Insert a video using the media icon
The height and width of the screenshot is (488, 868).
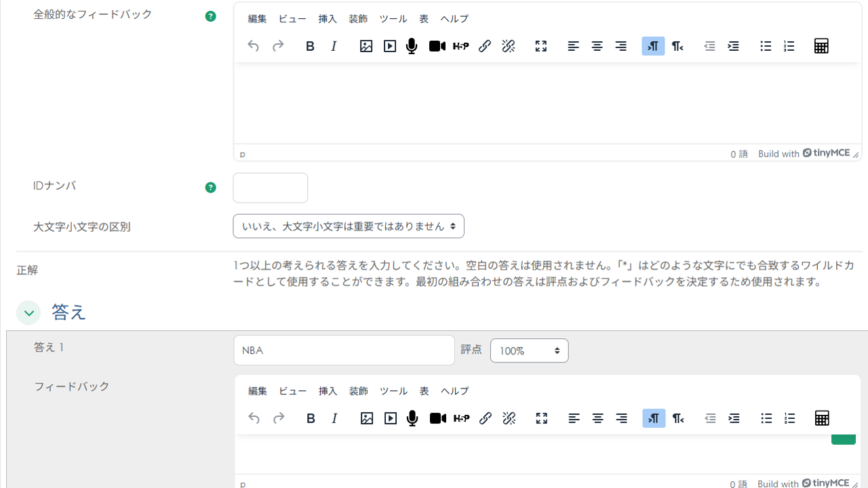389,46
